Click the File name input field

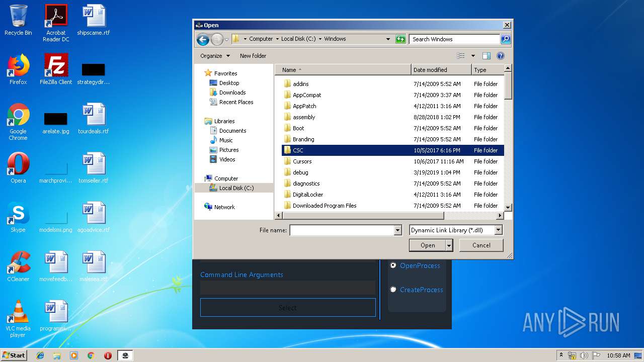pyautogui.click(x=342, y=230)
